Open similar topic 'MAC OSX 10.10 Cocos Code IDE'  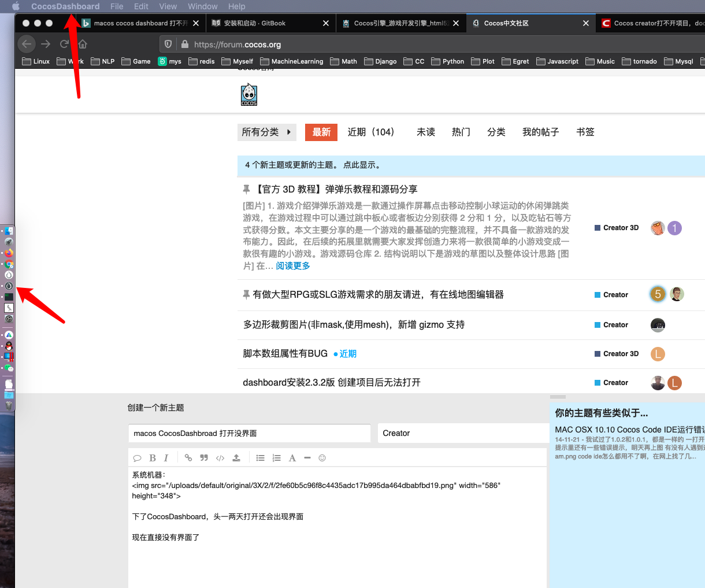629,430
